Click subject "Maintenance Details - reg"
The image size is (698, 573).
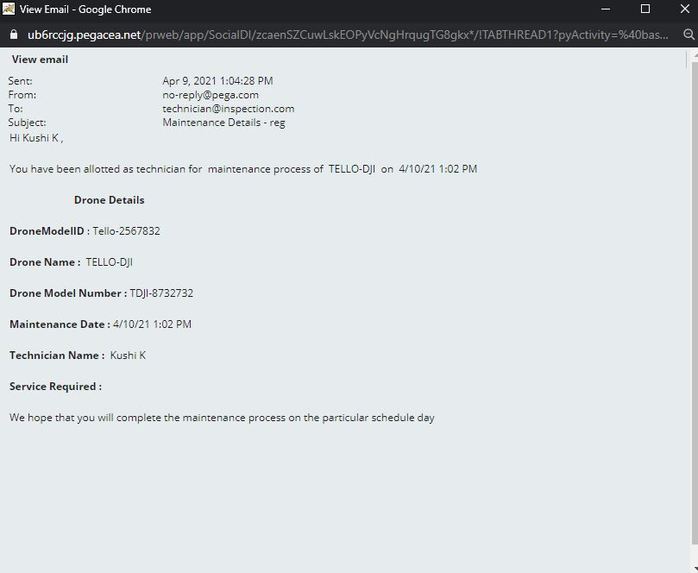[x=224, y=122]
